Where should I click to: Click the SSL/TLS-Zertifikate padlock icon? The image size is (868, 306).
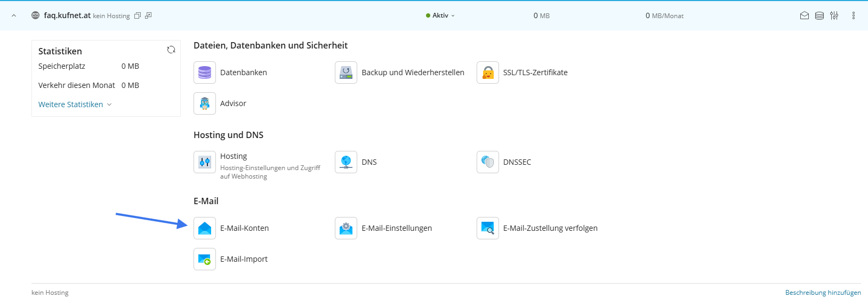pos(487,73)
